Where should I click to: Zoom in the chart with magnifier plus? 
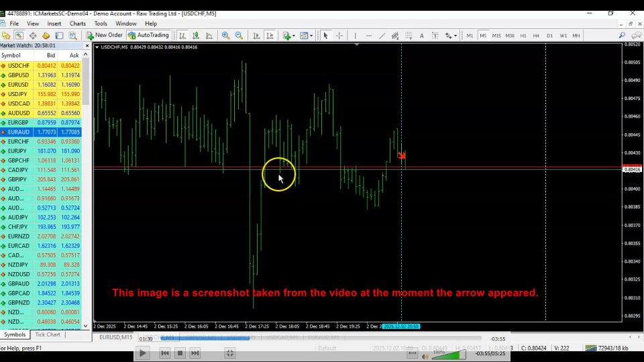(x=225, y=36)
